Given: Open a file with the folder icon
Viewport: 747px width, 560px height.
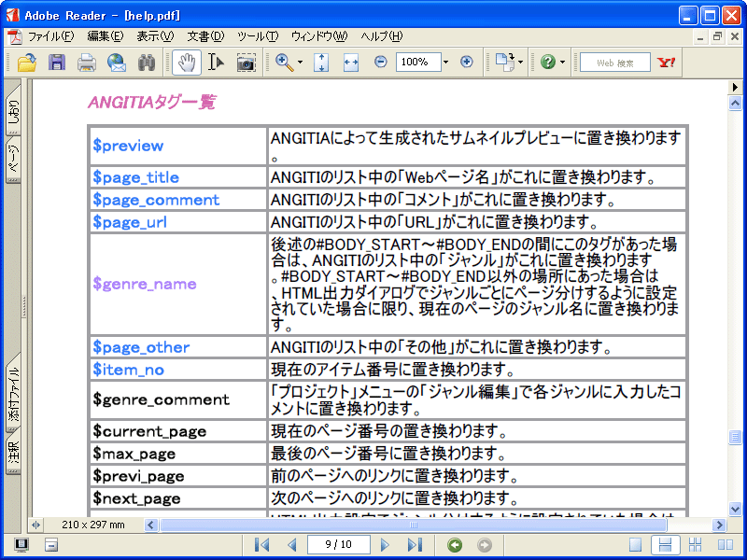Looking at the screenshot, I should (x=27, y=63).
